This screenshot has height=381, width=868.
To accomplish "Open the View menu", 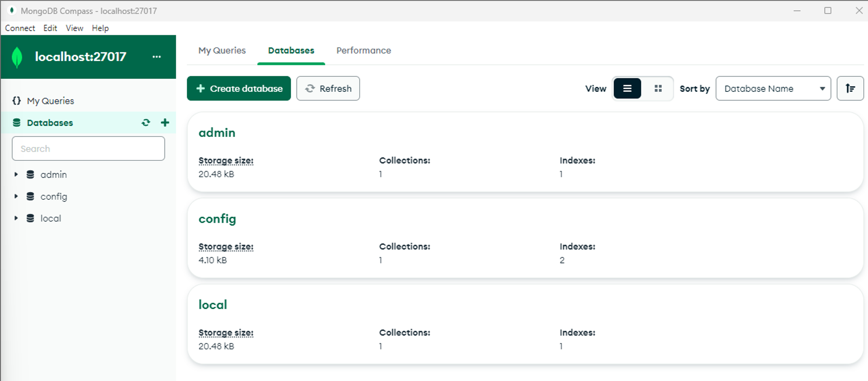I will point(74,28).
